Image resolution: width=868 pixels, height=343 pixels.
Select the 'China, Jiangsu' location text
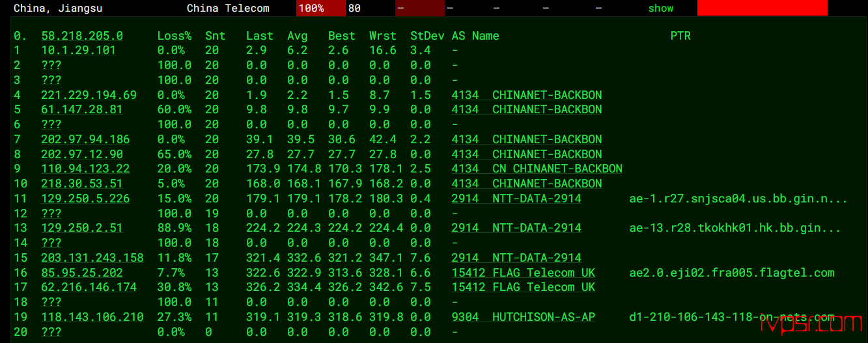pos(58,8)
